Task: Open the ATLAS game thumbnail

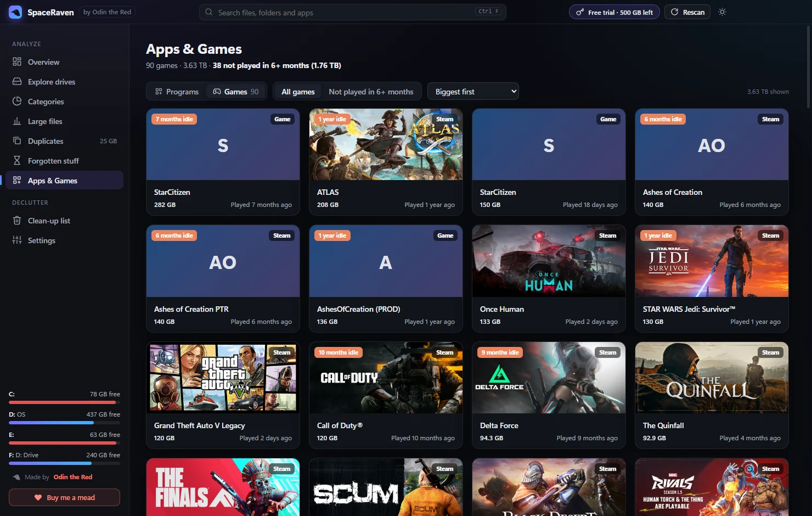Action: 386,144
